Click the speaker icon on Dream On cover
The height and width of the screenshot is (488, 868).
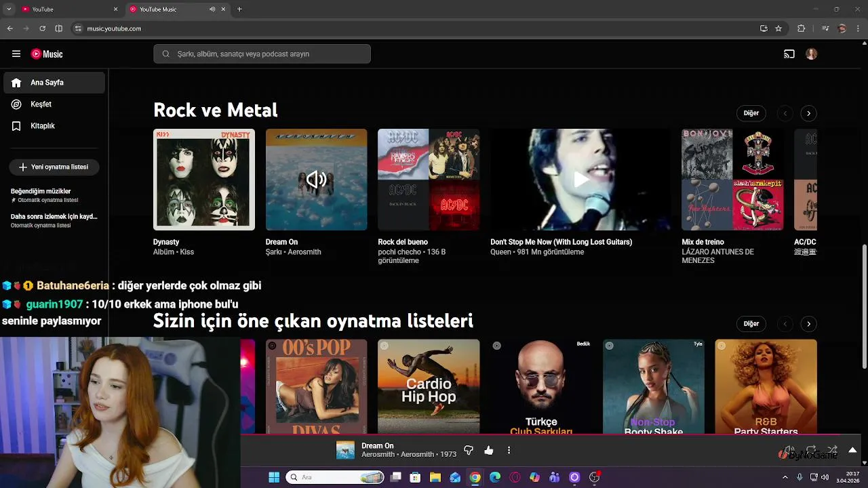pos(316,180)
